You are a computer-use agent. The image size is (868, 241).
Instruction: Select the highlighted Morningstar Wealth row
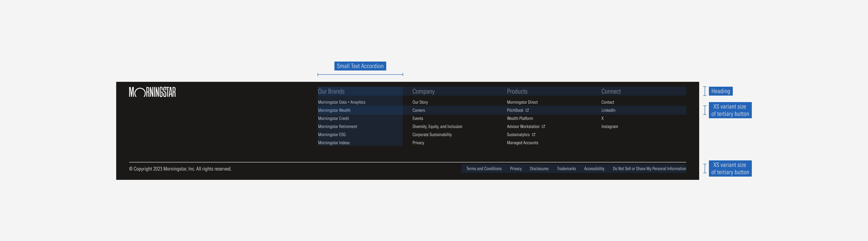[334, 110]
